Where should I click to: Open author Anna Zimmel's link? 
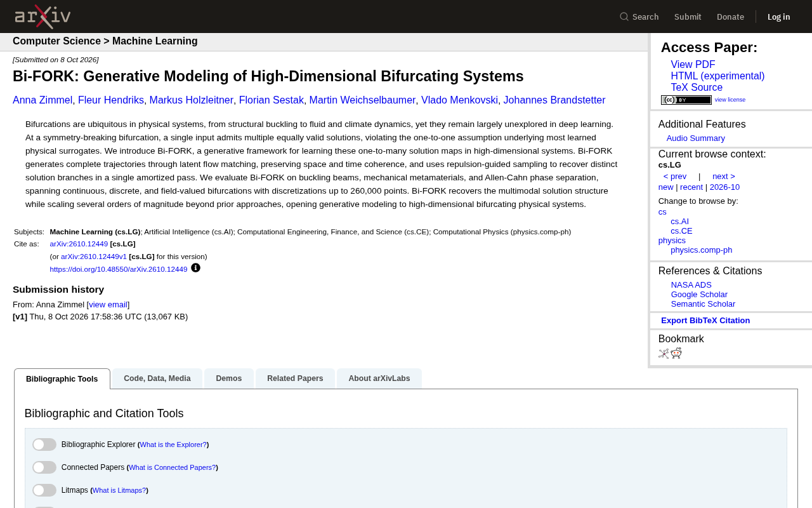click(43, 100)
